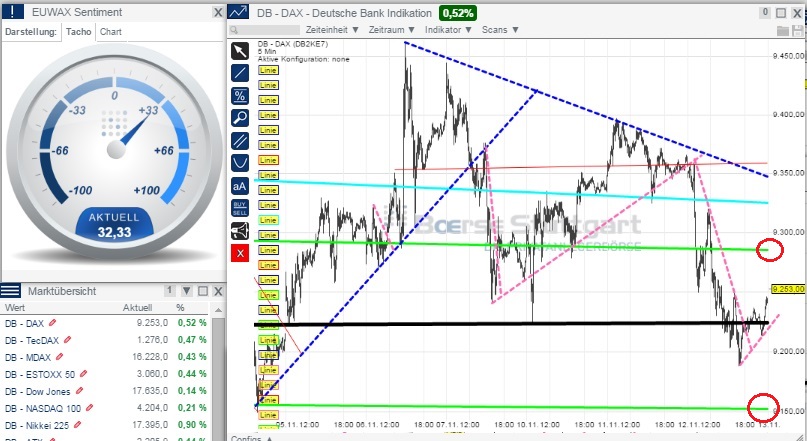Click the 'DB - DAX (DB2KE7)' chart label
Image resolution: width=807 pixels, height=441 pixels.
(293, 44)
